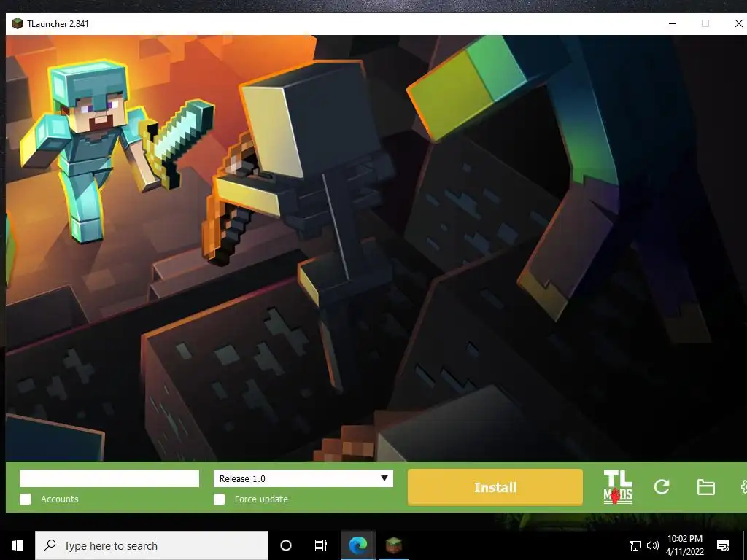Expand the Release 1.0 version dropdown
This screenshot has width=747, height=560.
(303, 478)
